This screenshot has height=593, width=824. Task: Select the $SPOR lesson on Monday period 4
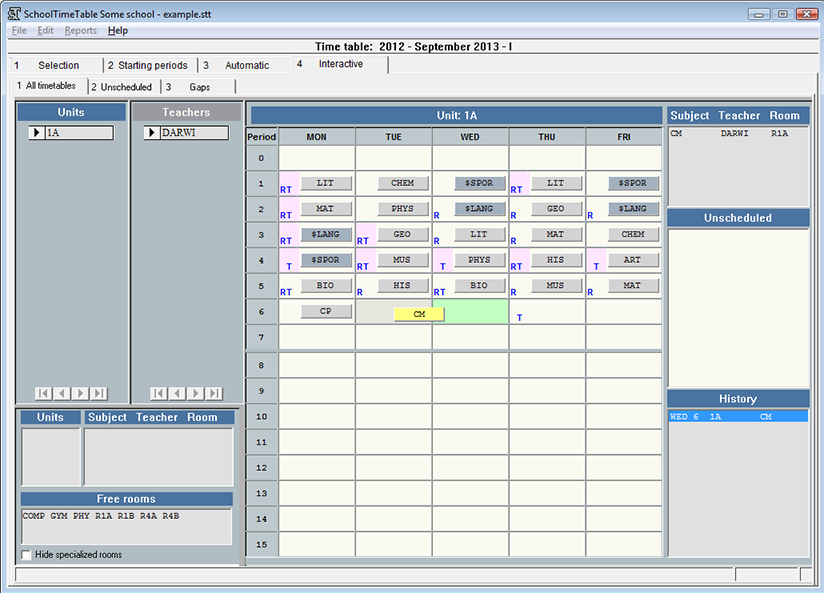click(x=326, y=260)
